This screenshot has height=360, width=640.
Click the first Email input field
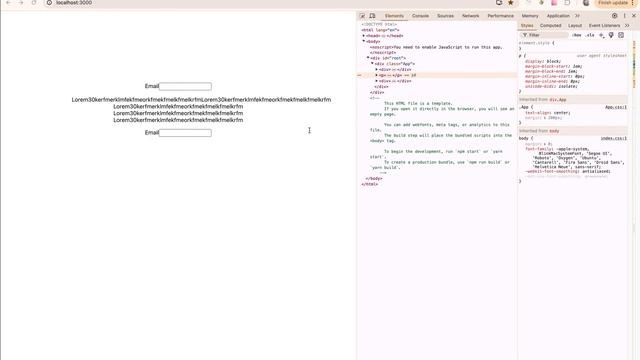pos(185,87)
